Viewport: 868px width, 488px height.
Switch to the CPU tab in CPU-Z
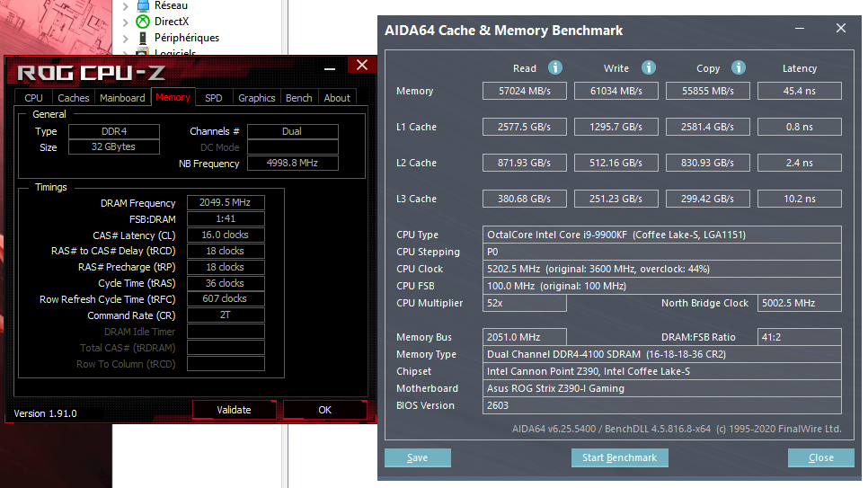pyautogui.click(x=34, y=97)
